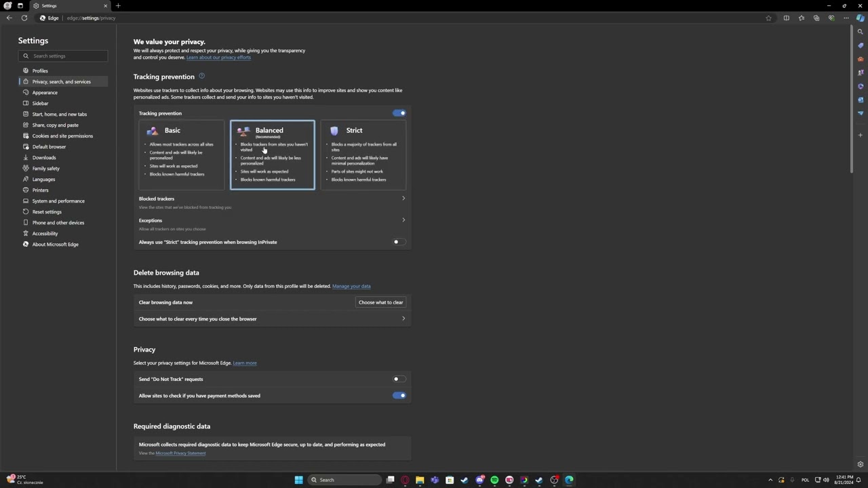
Task: Open System and performance section
Action: [58, 201]
